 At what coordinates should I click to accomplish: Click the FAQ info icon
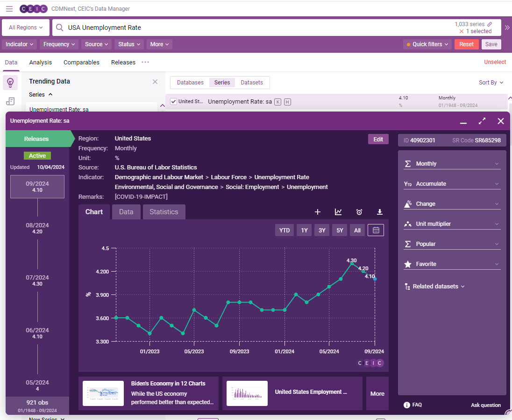(406, 405)
